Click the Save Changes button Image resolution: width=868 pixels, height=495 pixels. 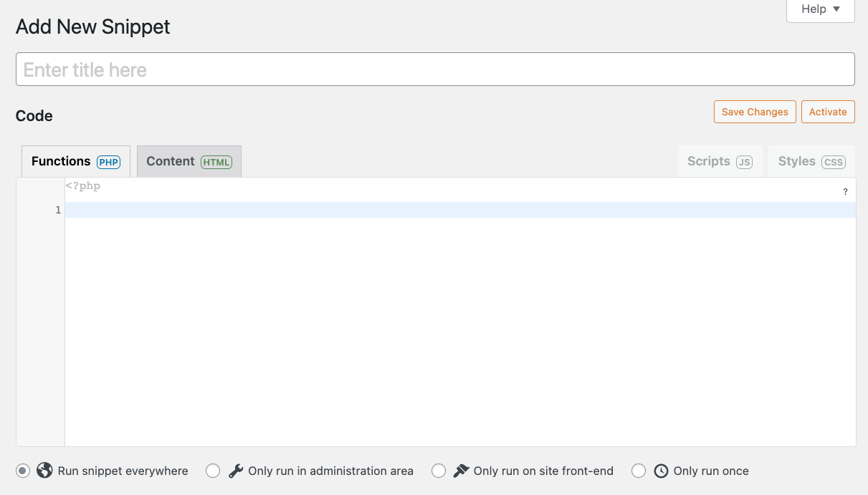point(755,112)
